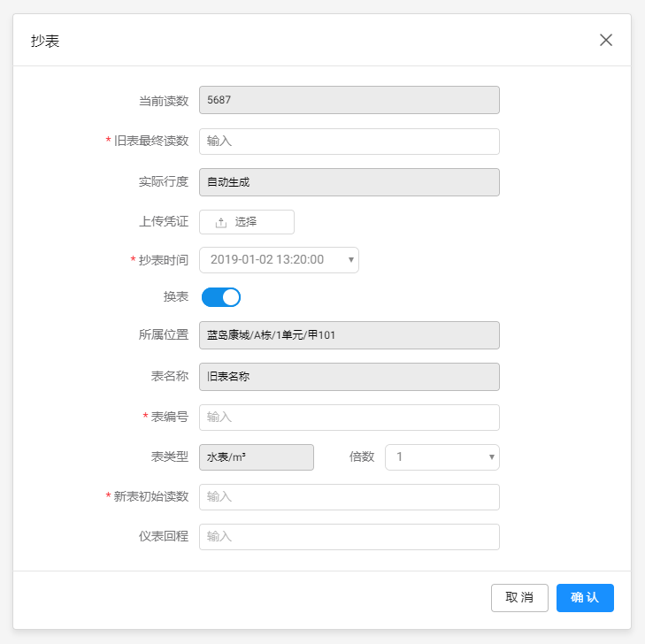The height and width of the screenshot is (644, 645).
Task: Select the 新表初始读数 input field
Action: pyautogui.click(x=349, y=497)
